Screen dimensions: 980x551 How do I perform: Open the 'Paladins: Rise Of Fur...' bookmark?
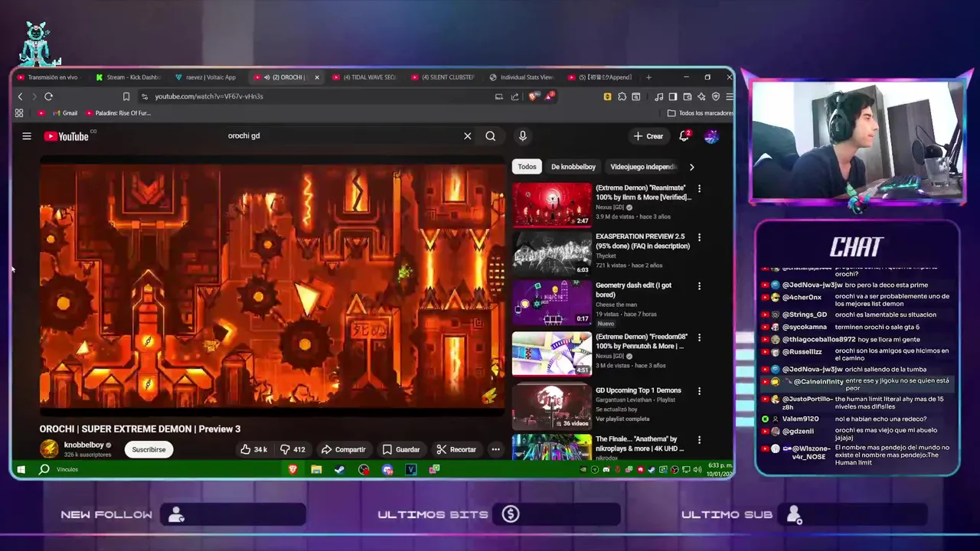tap(118, 113)
